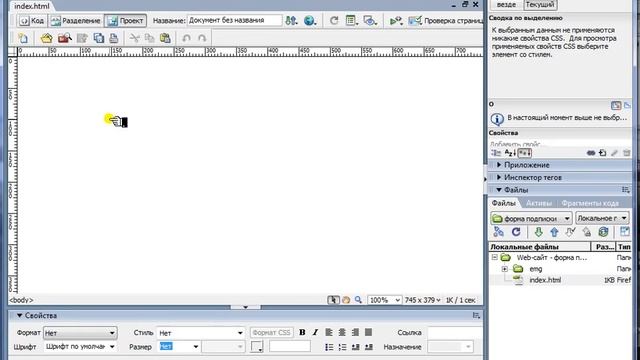Click Open folder icon
This screenshot has width=640, height=360.
tap(47, 38)
